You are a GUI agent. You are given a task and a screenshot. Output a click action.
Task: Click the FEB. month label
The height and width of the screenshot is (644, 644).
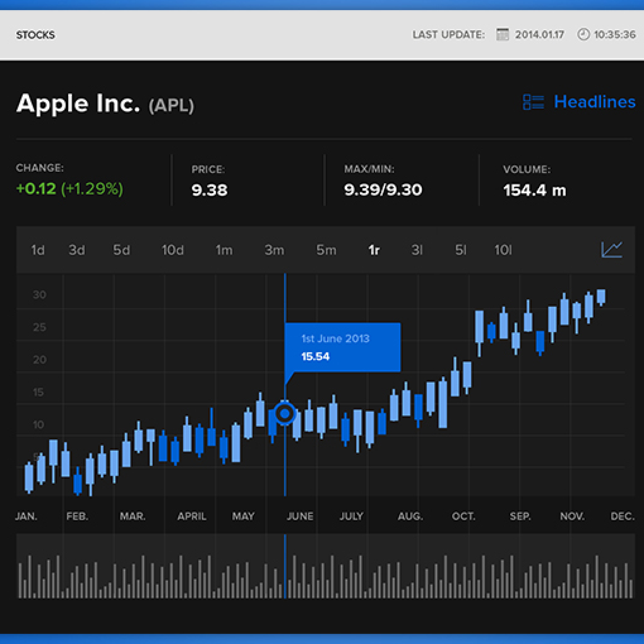tap(77, 517)
